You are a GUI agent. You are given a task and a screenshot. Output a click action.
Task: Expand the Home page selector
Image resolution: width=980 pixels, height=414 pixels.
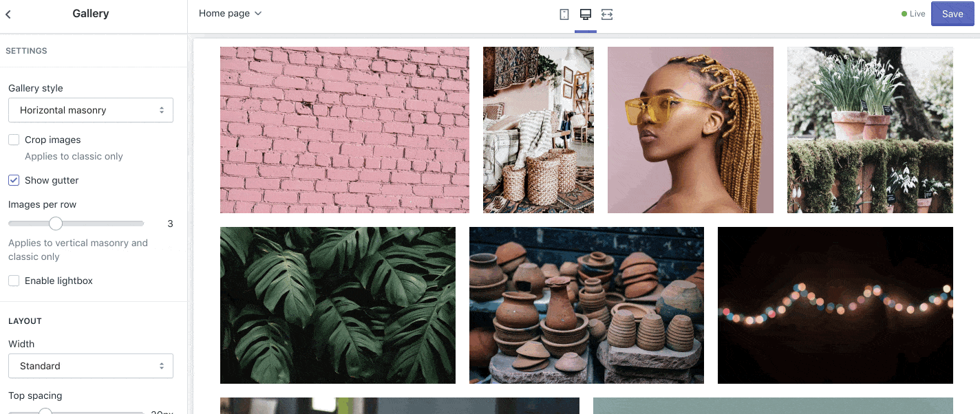(230, 13)
